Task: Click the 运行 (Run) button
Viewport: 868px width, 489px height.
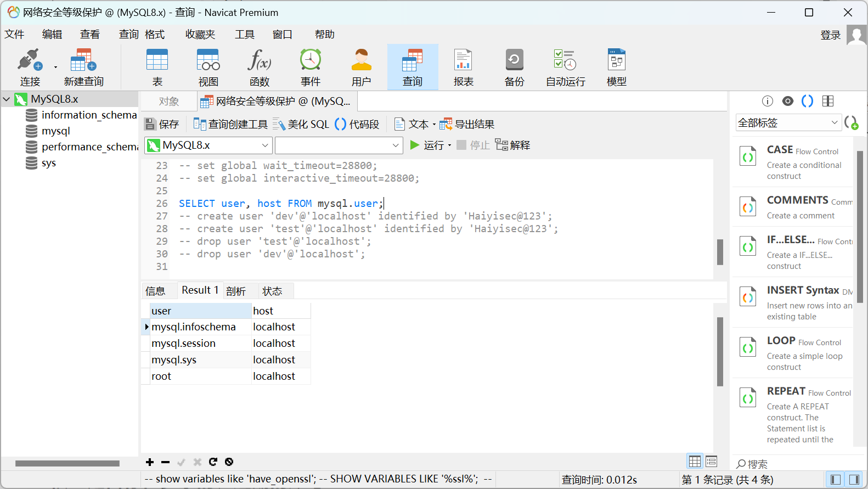Action: click(x=428, y=145)
